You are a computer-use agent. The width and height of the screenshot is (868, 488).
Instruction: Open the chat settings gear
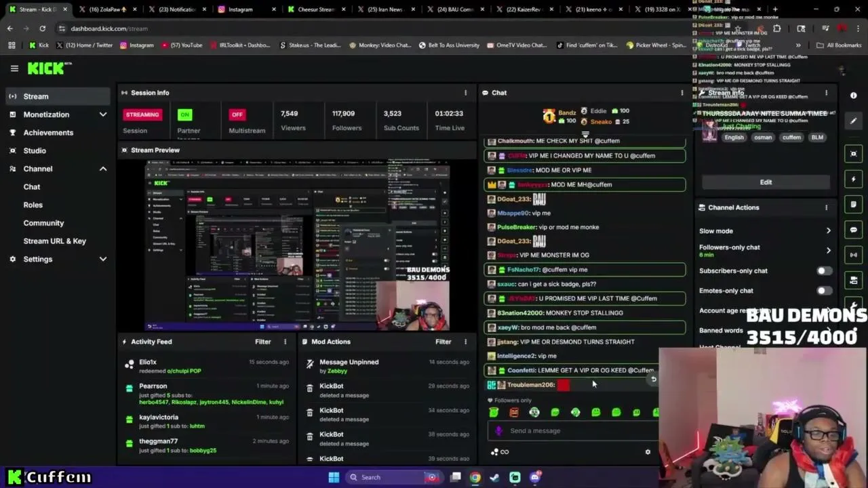click(x=648, y=452)
